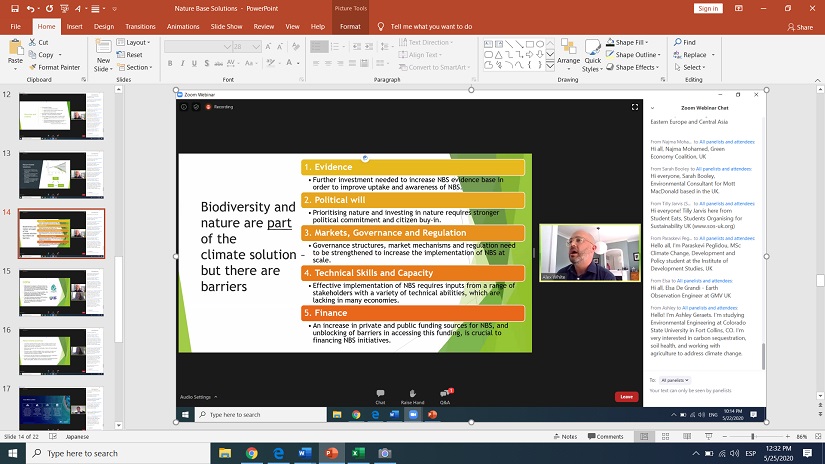Expand the Section dropdown in Slides group
Viewport: 825px width, 464px height.
point(138,67)
